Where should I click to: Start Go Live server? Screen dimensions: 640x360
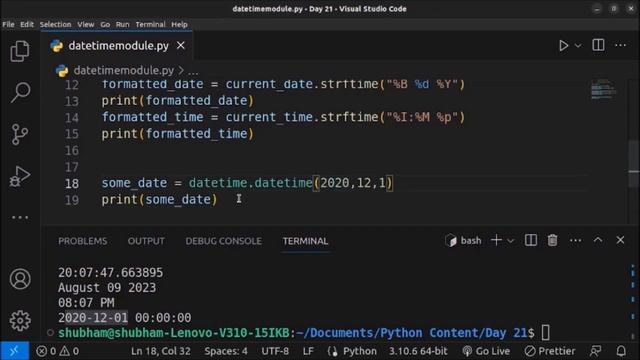[486, 351]
